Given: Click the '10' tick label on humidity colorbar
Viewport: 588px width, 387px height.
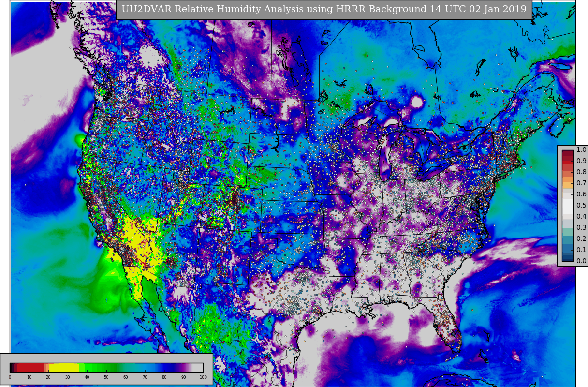Looking at the screenshot, I should click(x=29, y=377).
